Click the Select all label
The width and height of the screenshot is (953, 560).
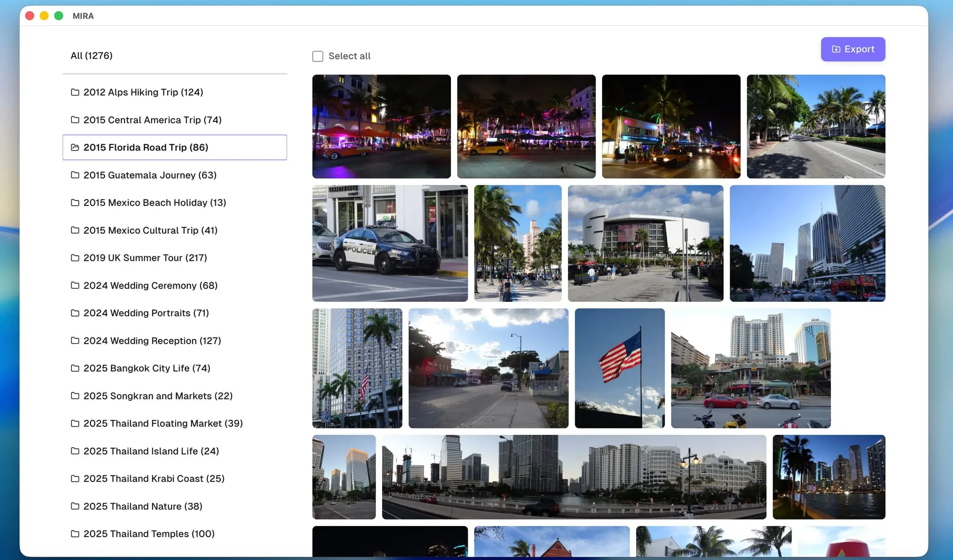pos(349,56)
